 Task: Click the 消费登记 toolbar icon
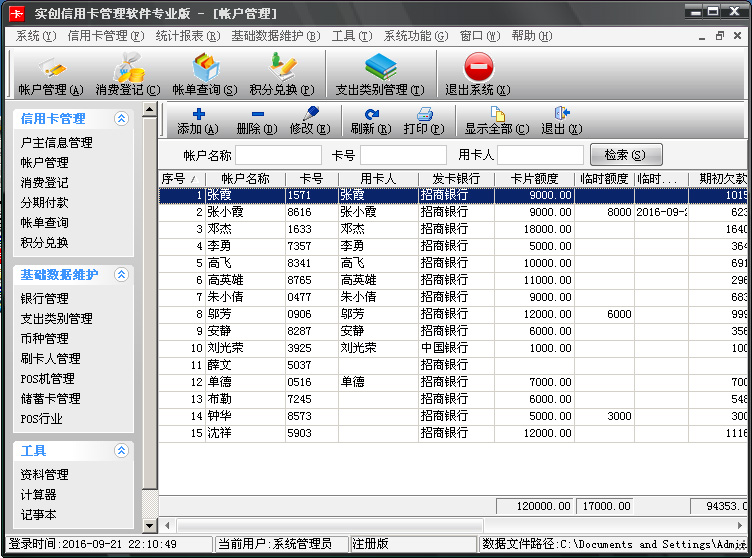128,74
